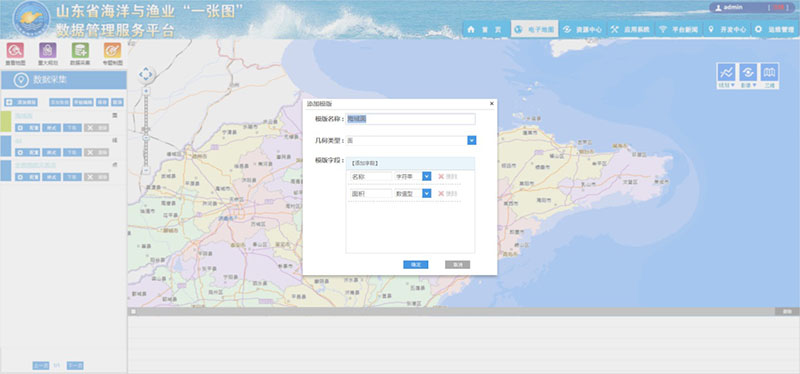Click the zoom-out button on map slider
Screen dimensions: 800x374
[x=146, y=170]
